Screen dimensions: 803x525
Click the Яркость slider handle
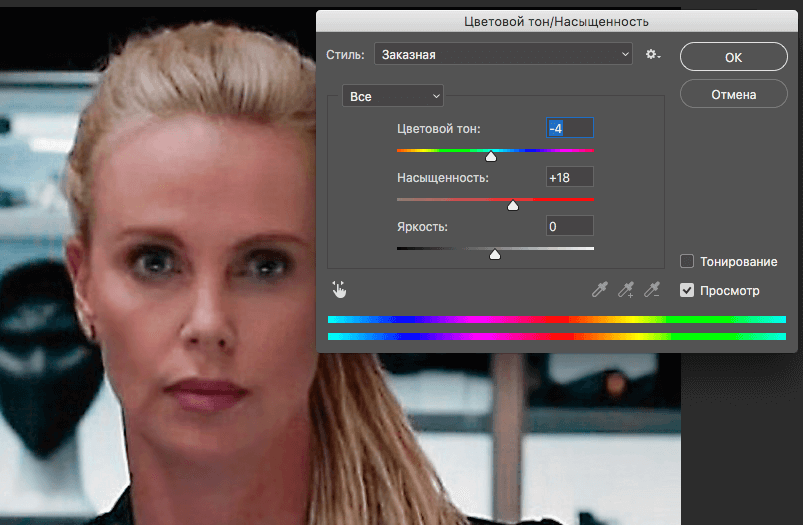coord(494,254)
